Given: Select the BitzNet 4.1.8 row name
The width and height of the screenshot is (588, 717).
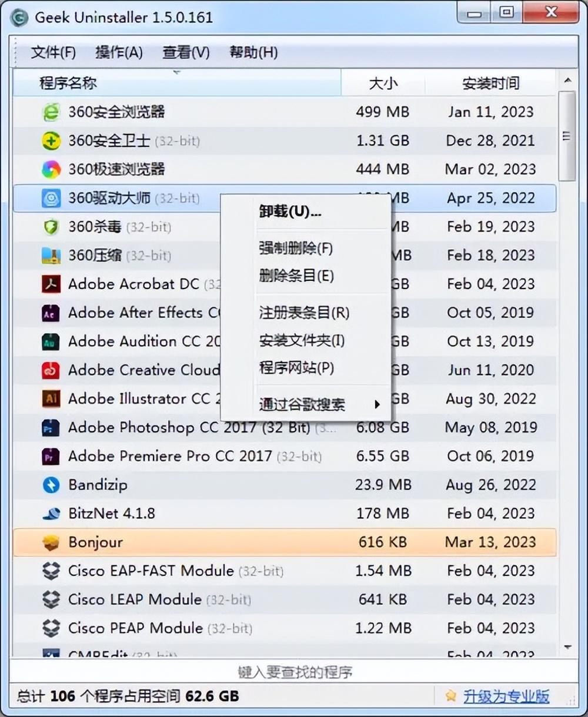Looking at the screenshot, I should coord(112,514).
